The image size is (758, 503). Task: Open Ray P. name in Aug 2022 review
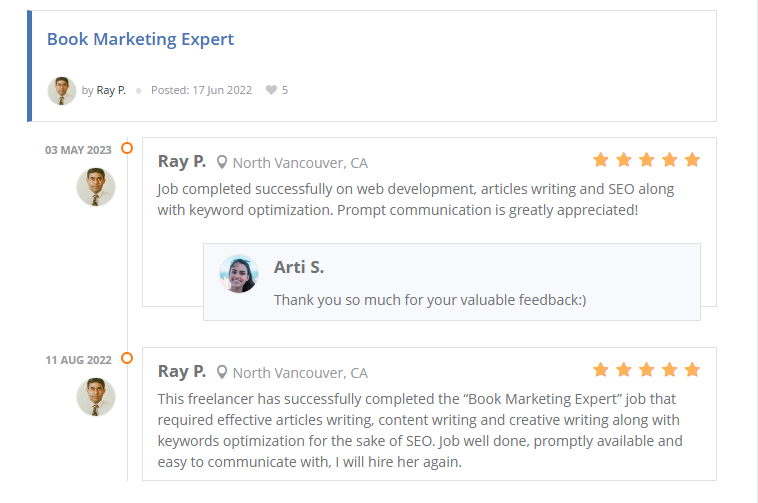pos(182,371)
